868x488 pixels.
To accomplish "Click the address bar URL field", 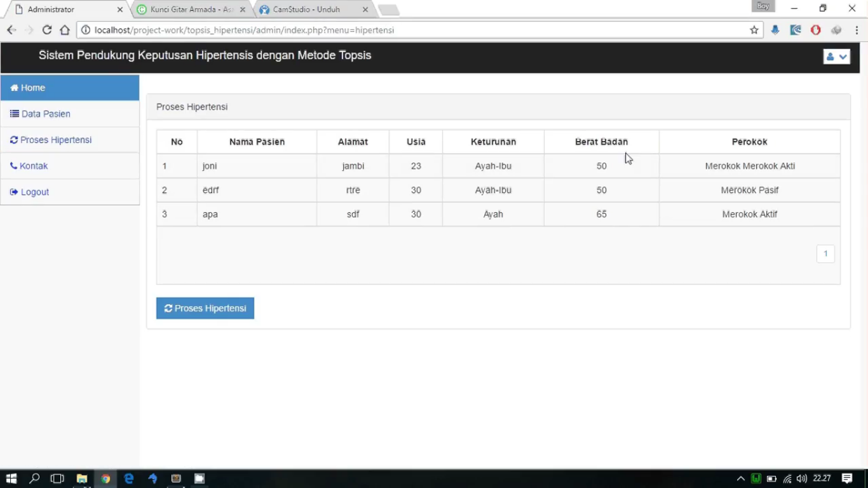I will (413, 30).
